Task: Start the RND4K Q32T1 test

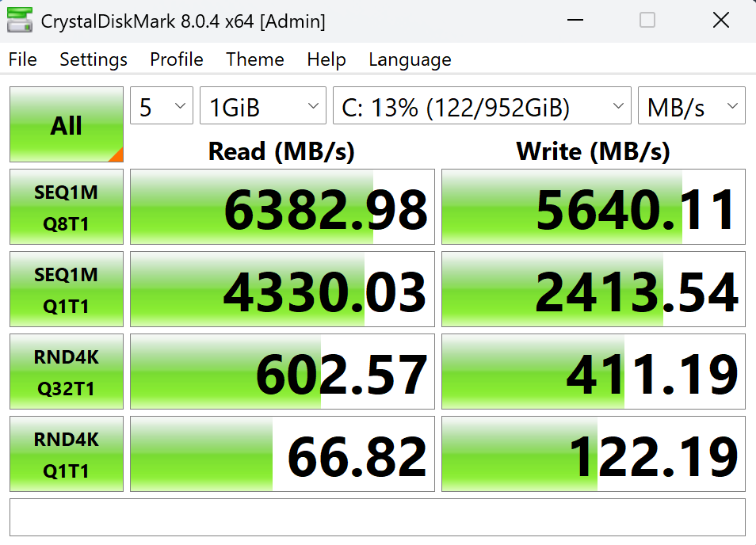Action: coord(67,372)
